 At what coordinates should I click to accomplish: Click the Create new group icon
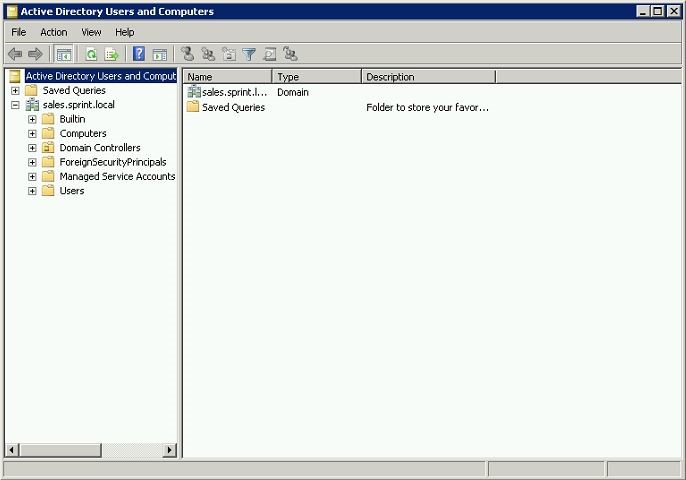208,54
